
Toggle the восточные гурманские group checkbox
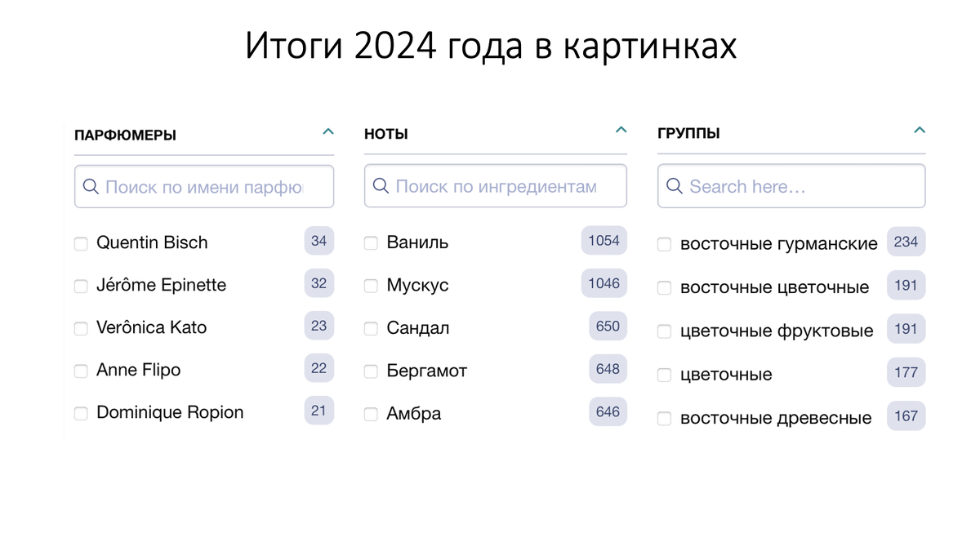(x=664, y=244)
